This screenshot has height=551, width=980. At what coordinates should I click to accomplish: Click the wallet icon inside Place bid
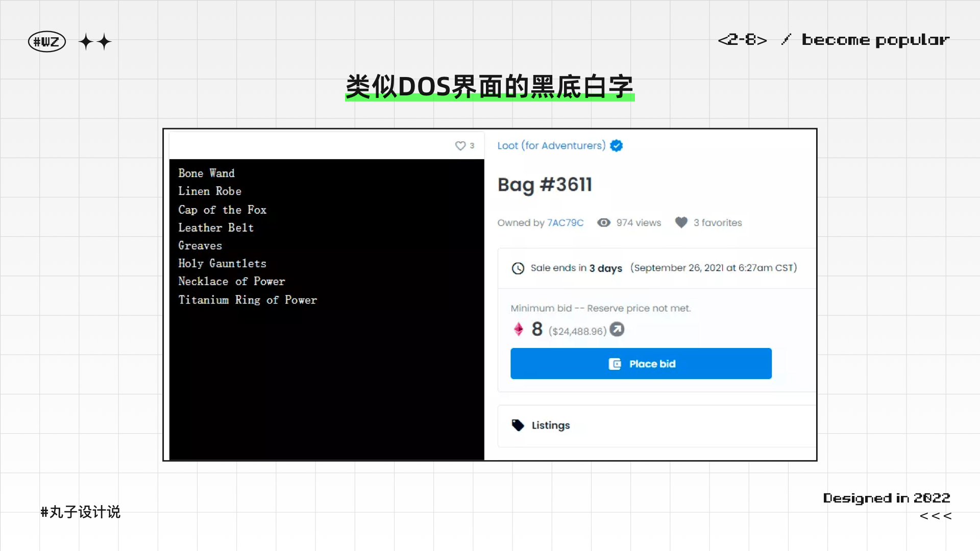pos(615,364)
